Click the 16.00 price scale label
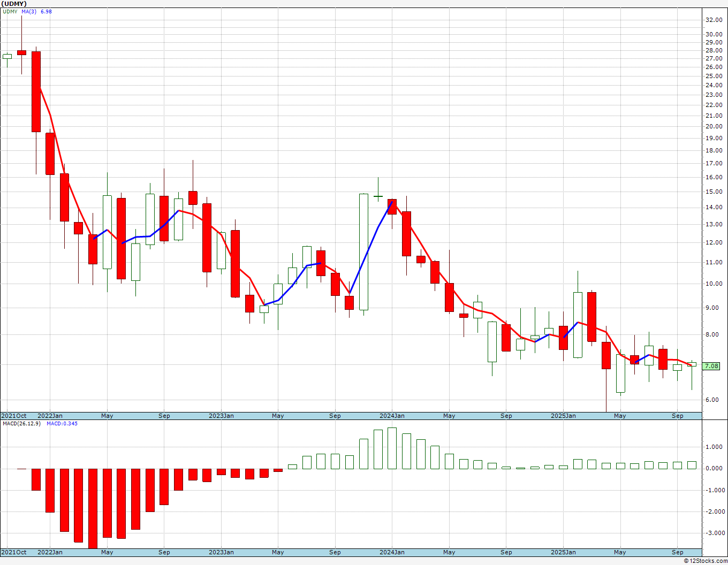Viewport: 728px width, 565px height. 714,177
